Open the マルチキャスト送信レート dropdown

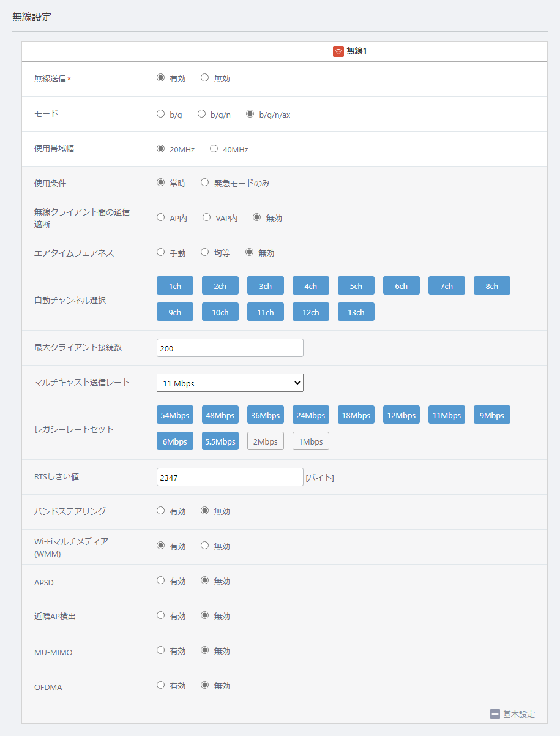pyautogui.click(x=230, y=383)
